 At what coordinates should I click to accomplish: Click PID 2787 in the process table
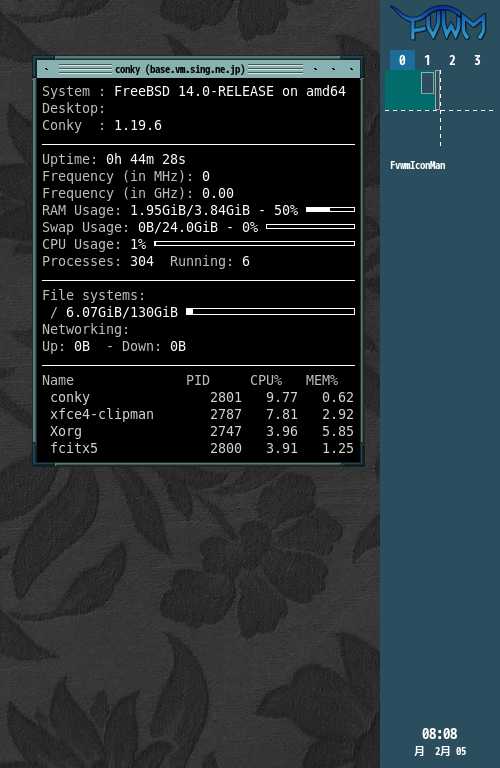pyautogui.click(x=226, y=414)
